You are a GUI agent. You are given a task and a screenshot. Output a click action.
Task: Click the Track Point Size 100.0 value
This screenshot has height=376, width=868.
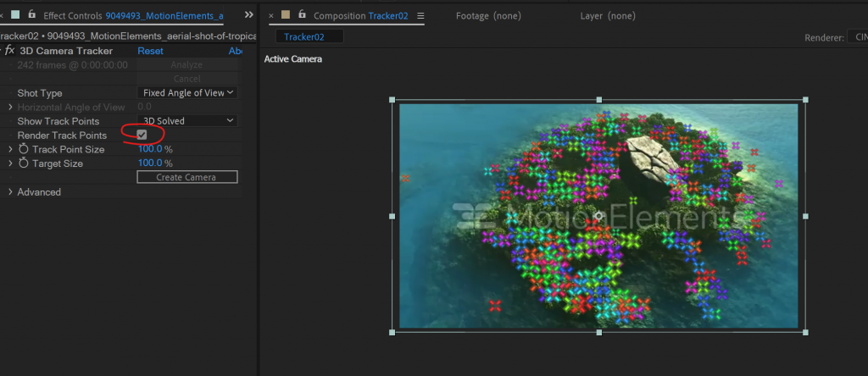pos(150,149)
